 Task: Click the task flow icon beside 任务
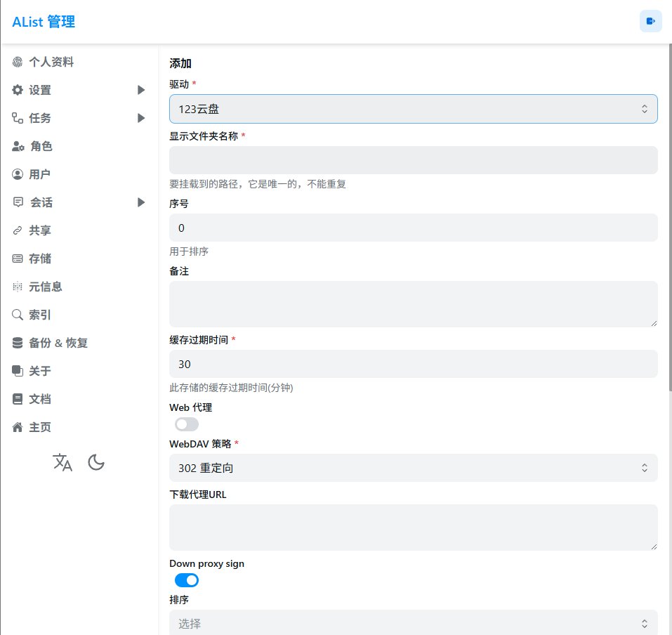pos(18,118)
